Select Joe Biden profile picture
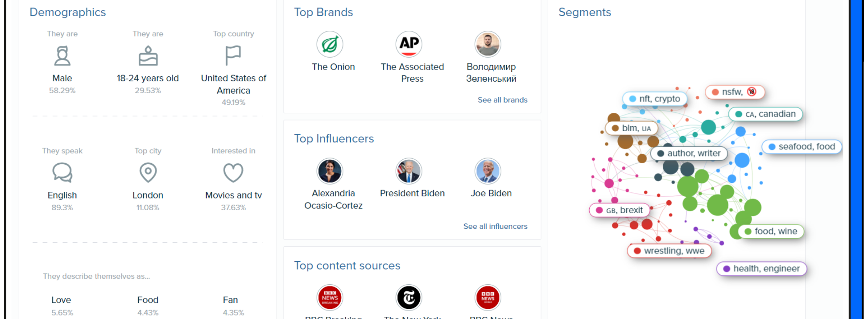Viewport: 868px width, 319px height. click(488, 171)
